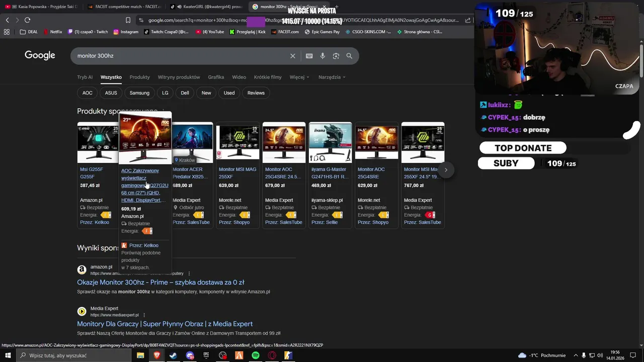Switch to the Kasia Popowska YouTube browser tab

(x=42, y=7)
